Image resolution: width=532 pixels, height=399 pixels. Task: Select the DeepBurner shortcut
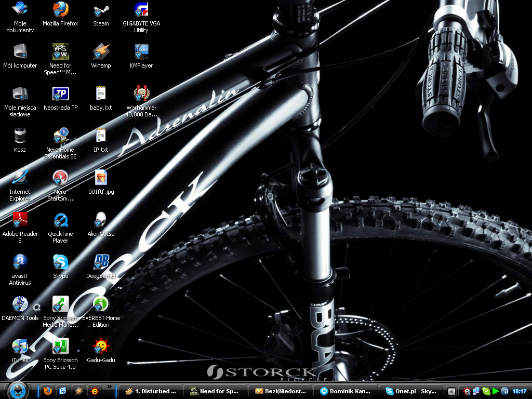click(101, 267)
